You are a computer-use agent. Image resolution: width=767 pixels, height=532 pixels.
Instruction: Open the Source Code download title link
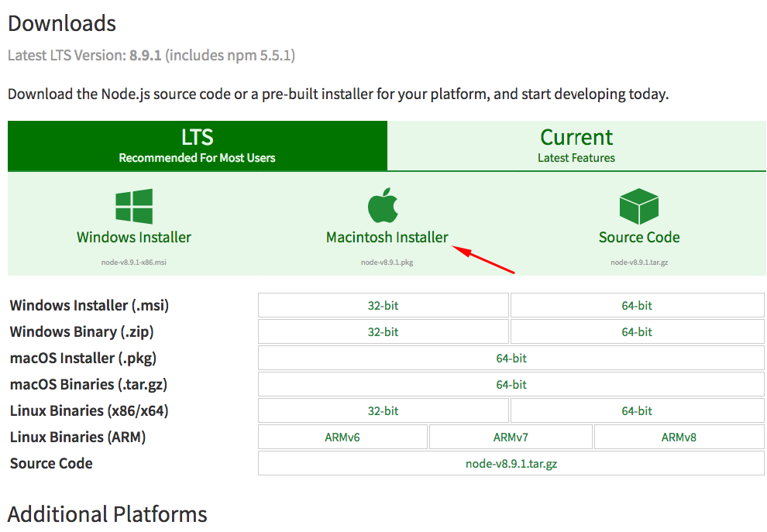[x=639, y=237]
